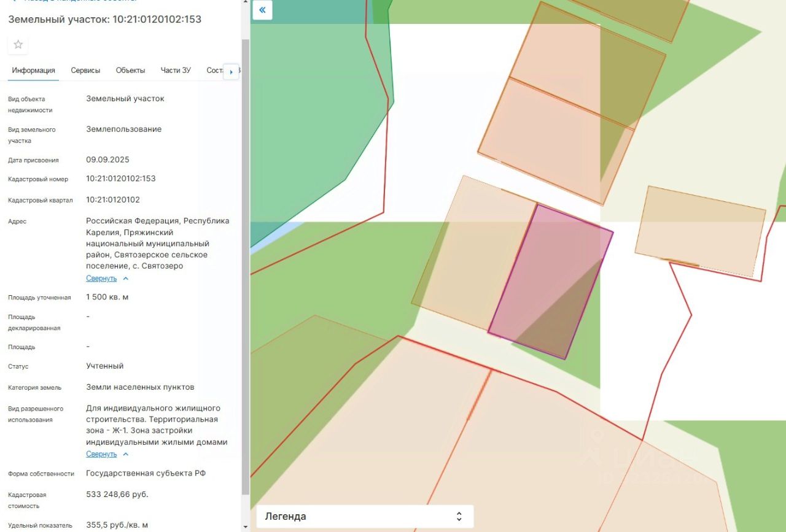The height and width of the screenshot is (532, 786).
Task: Click the value 355,5 руб./кв. м
Action: 117,525
